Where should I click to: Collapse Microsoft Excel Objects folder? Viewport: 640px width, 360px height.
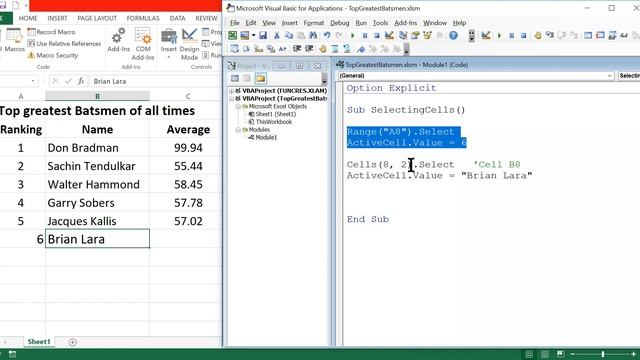click(238, 107)
